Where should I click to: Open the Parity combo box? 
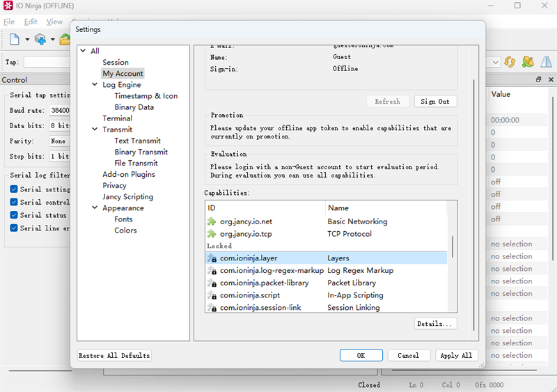59,141
